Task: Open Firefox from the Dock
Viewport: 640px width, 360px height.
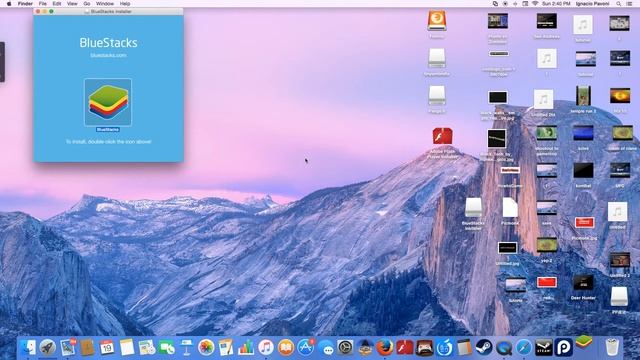Action: tap(384, 347)
